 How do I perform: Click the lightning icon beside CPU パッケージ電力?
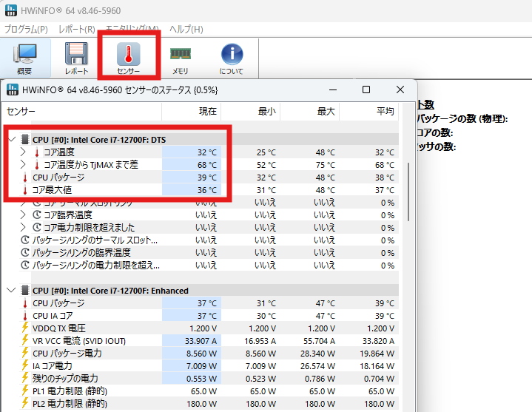click(24, 353)
